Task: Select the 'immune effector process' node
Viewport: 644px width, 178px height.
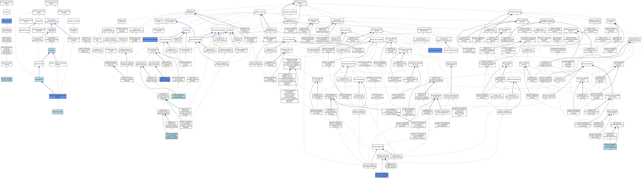Action: coord(391,39)
